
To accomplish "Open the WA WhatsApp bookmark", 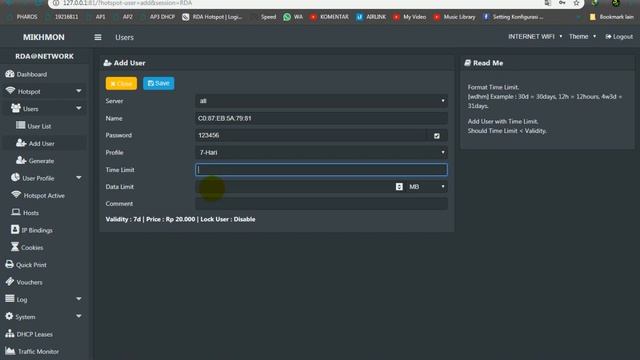I will (293, 17).
